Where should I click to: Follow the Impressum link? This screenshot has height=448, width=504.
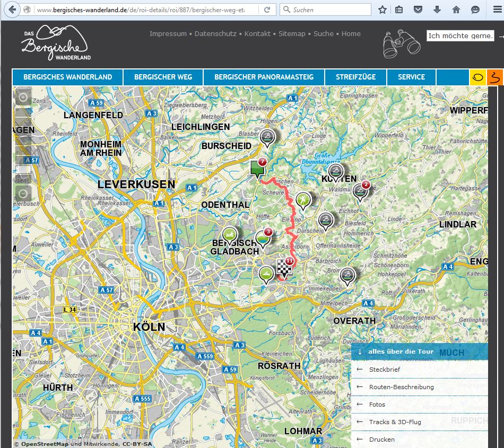(x=168, y=33)
